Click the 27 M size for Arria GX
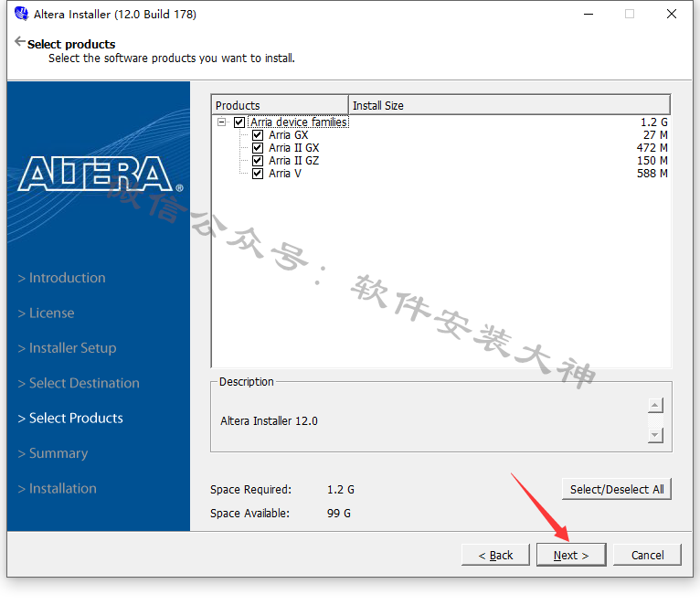This screenshot has height=605, width=700. pos(655,135)
